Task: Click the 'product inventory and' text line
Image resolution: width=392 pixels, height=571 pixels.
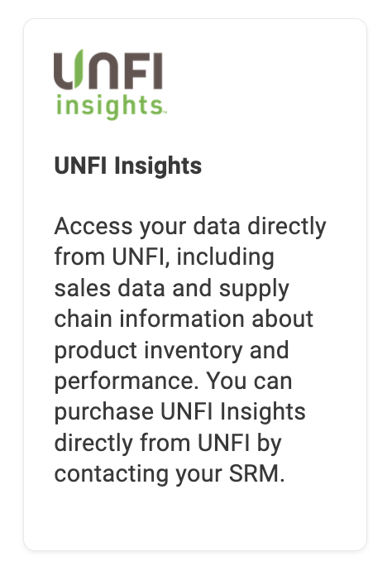Action: (x=171, y=350)
